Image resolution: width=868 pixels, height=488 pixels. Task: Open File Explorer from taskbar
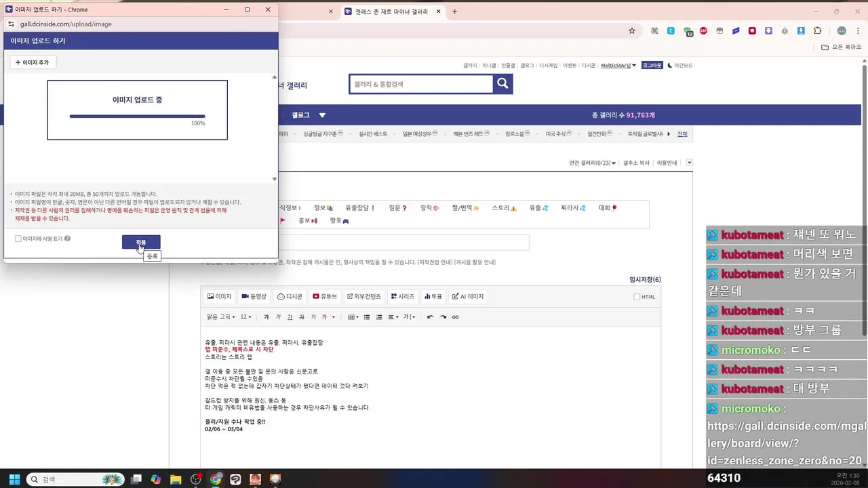click(176, 479)
